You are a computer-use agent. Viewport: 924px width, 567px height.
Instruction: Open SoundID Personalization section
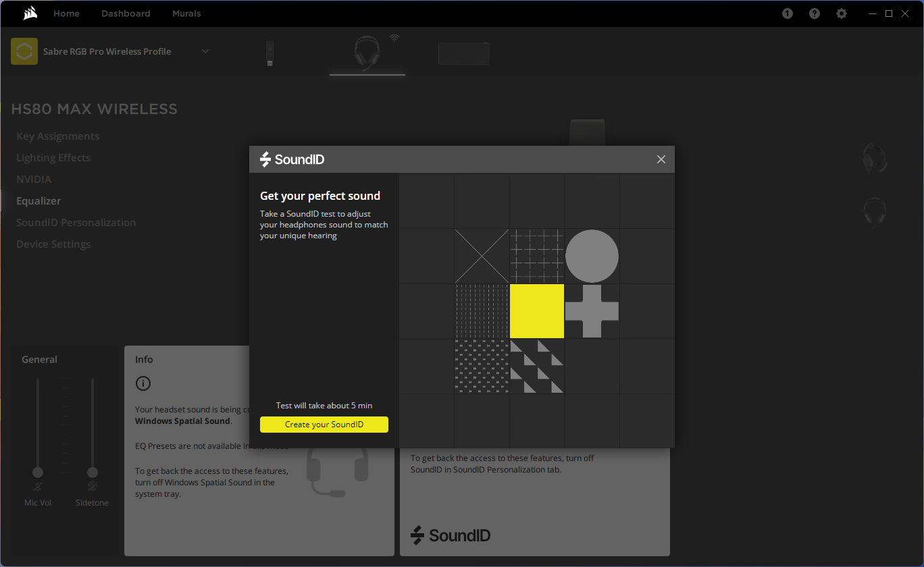pyautogui.click(x=76, y=223)
